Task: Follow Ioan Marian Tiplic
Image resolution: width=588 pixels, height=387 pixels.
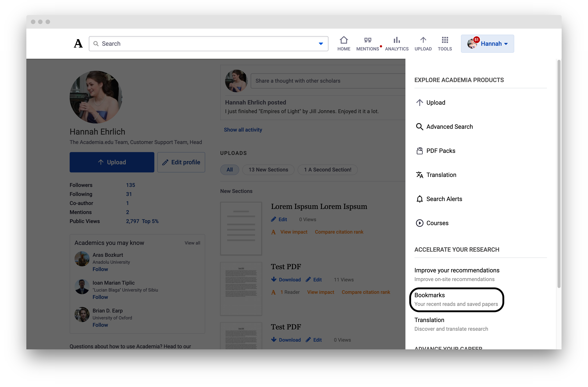Action: pos(100,297)
